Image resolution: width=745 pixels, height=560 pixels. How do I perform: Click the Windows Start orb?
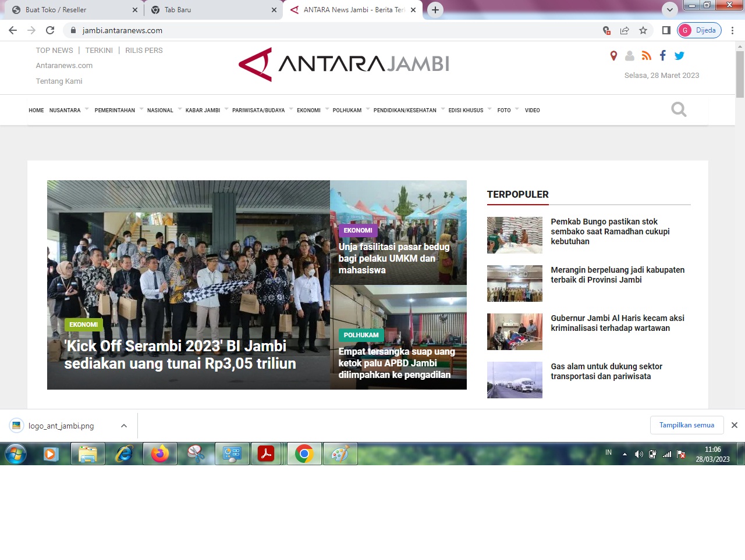[16, 454]
